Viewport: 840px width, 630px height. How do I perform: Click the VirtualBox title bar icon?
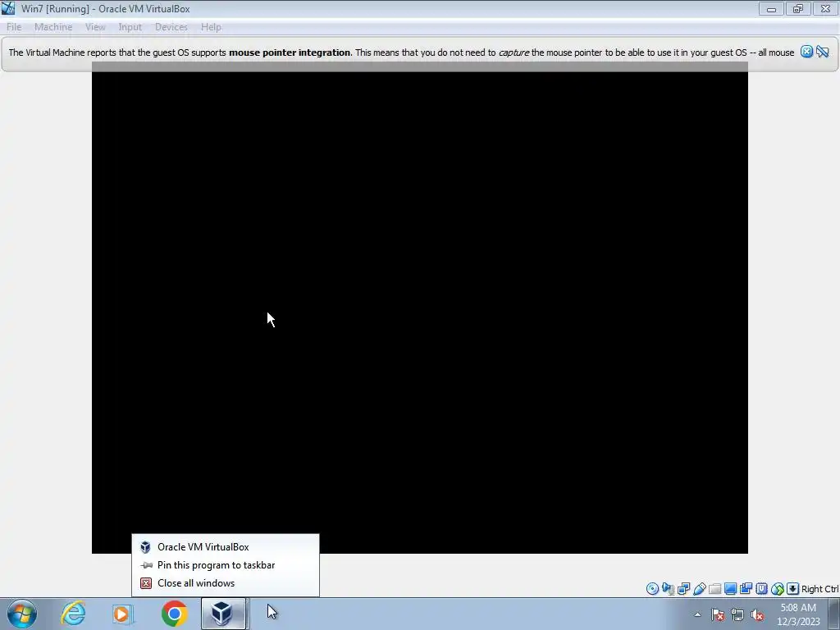[x=8, y=8]
